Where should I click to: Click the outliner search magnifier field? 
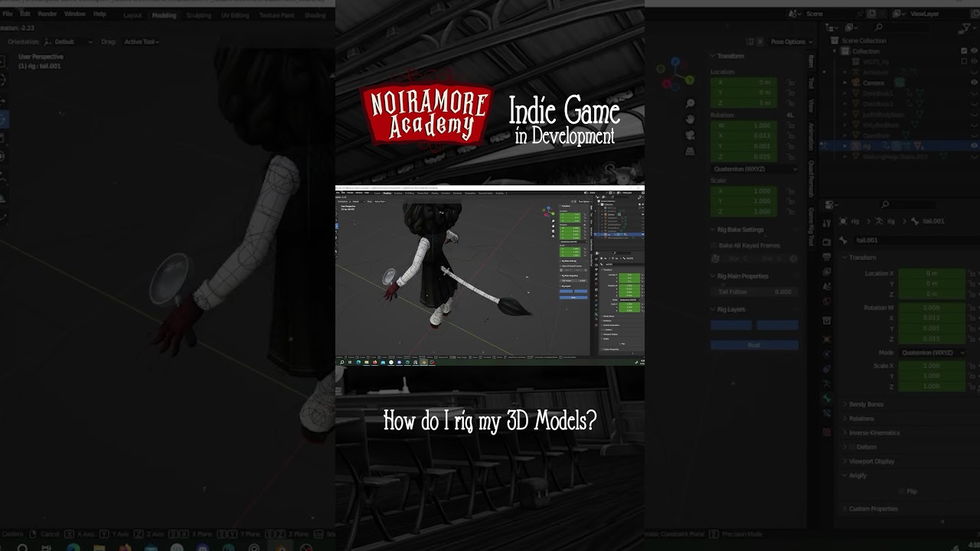(x=903, y=28)
